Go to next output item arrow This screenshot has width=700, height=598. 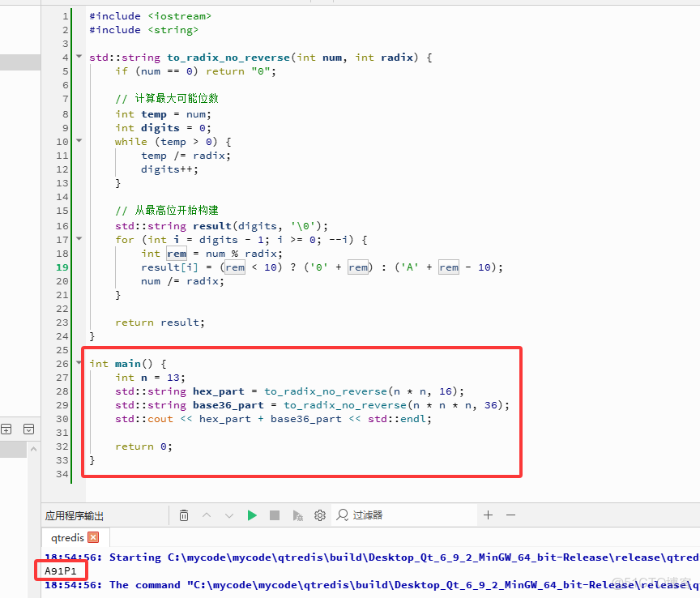[x=229, y=516]
